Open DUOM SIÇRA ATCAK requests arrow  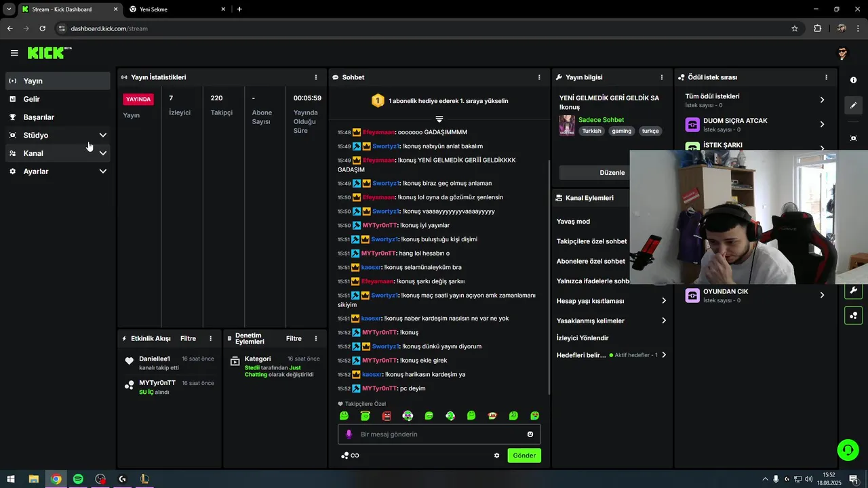822,125
